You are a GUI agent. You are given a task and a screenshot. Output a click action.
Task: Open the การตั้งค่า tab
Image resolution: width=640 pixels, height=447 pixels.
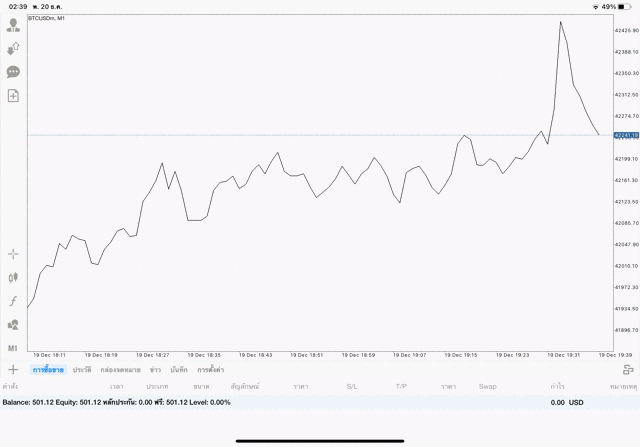coord(211,370)
